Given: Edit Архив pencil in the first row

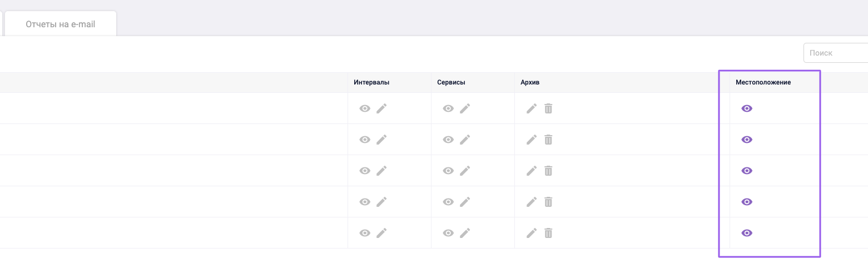Looking at the screenshot, I should coord(532,108).
